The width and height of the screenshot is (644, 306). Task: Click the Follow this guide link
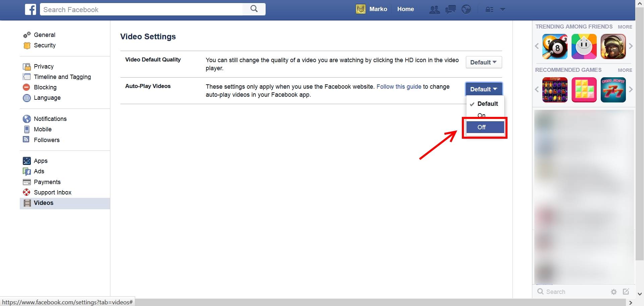pos(398,87)
